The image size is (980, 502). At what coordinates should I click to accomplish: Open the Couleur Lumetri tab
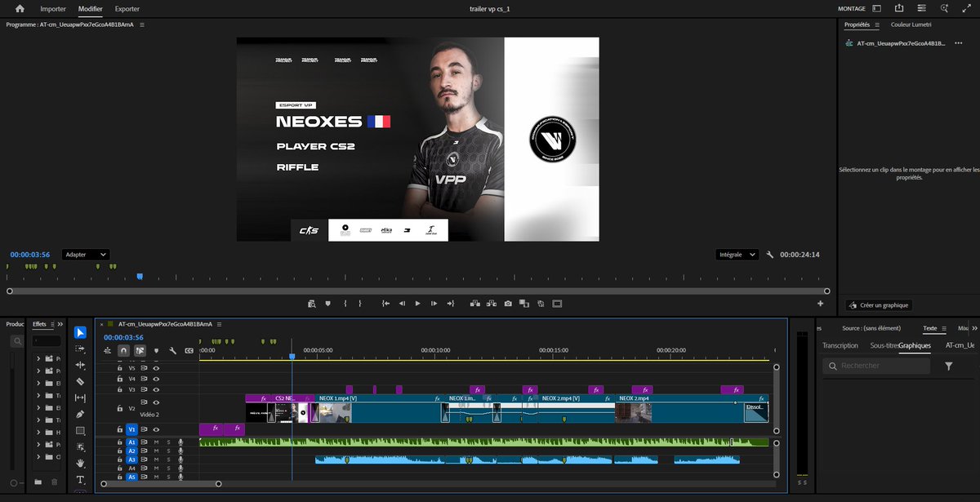click(913, 25)
